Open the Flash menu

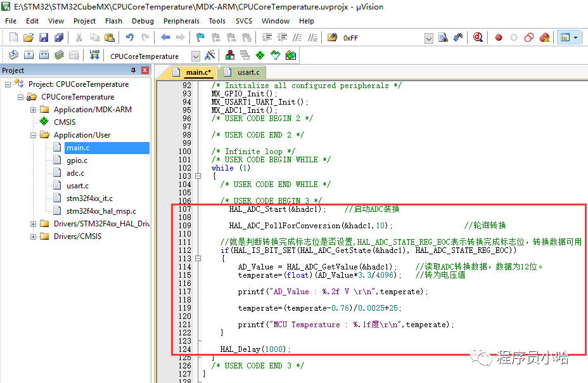pos(113,21)
